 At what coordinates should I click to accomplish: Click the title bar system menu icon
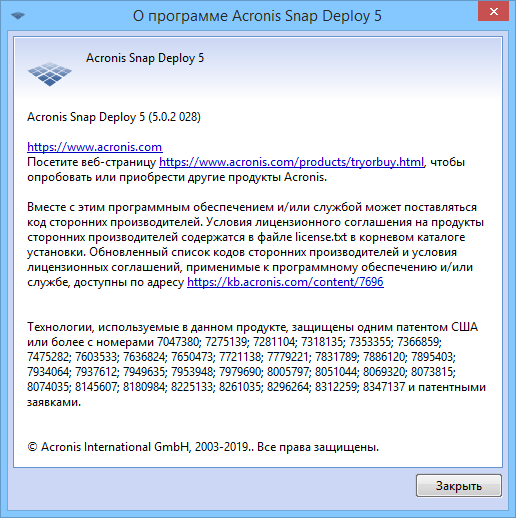pos(18,15)
